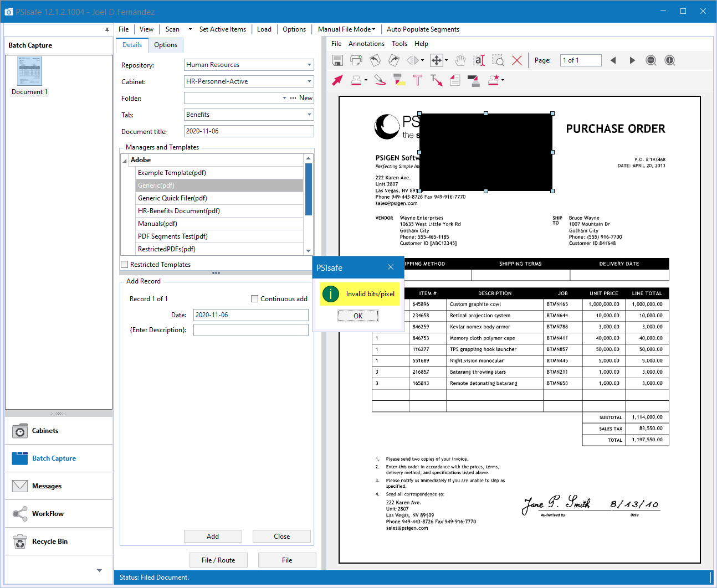Open the Messages section
Viewport: 717px width, 588px height.
pos(59,486)
